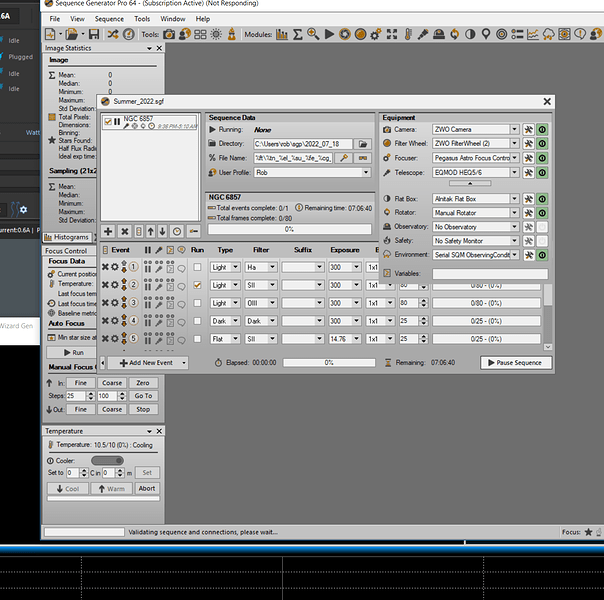This screenshot has width=604, height=600.
Task: Click the Directory path input field
Action: coord(302,144)
